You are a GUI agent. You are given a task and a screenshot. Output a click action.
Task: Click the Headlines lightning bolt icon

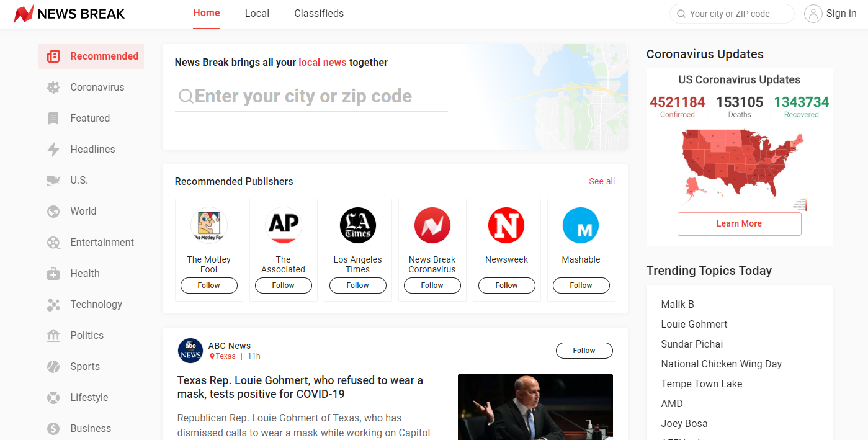[x=53, y=150]
